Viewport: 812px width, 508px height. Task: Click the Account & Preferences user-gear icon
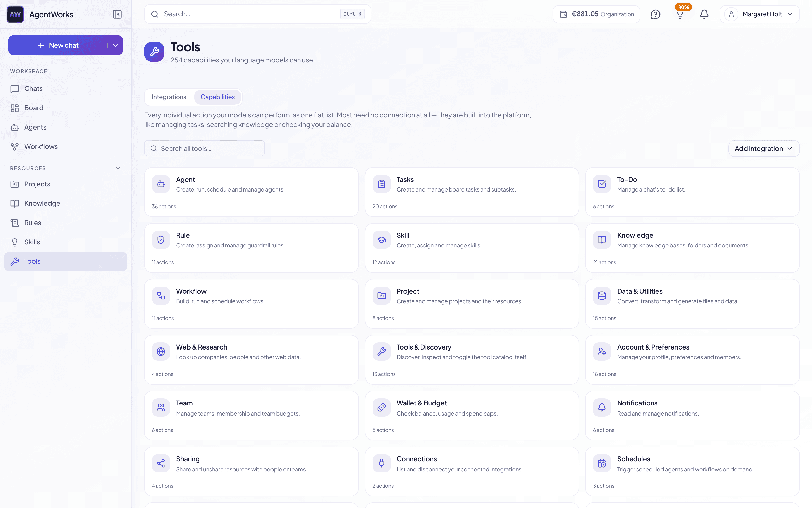tap(602, 352)
